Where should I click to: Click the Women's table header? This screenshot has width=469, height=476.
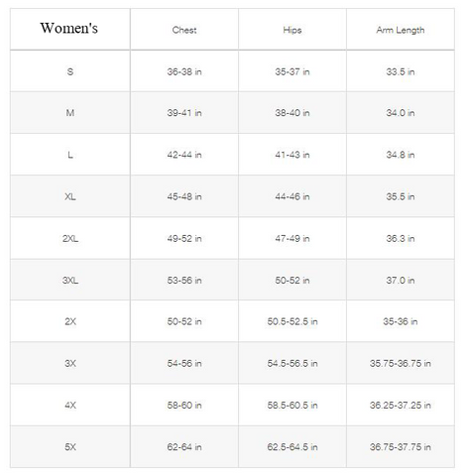point(68,28)
